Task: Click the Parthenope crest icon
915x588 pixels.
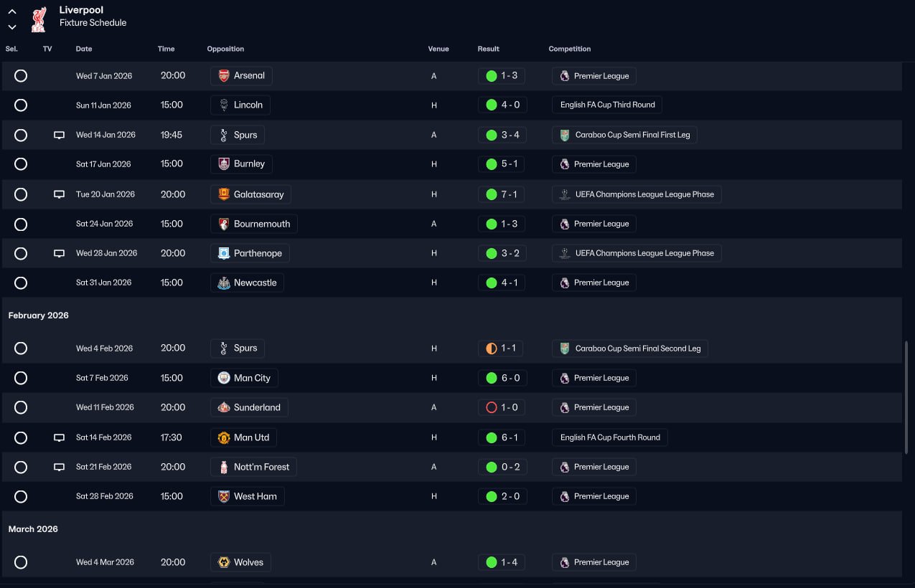Action: click(224, 253)
